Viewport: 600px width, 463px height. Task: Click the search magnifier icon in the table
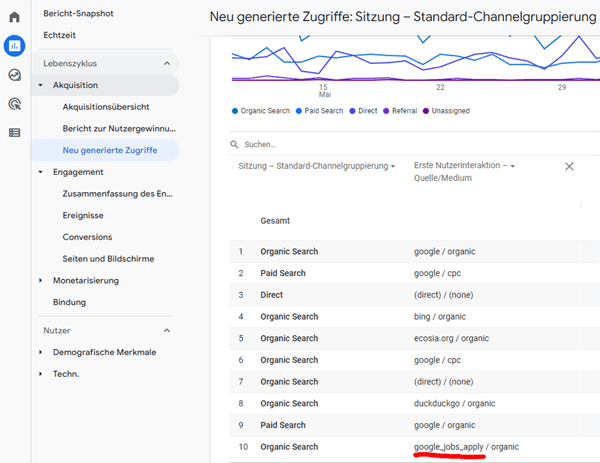pyautogui.click(x=234, y=144)
